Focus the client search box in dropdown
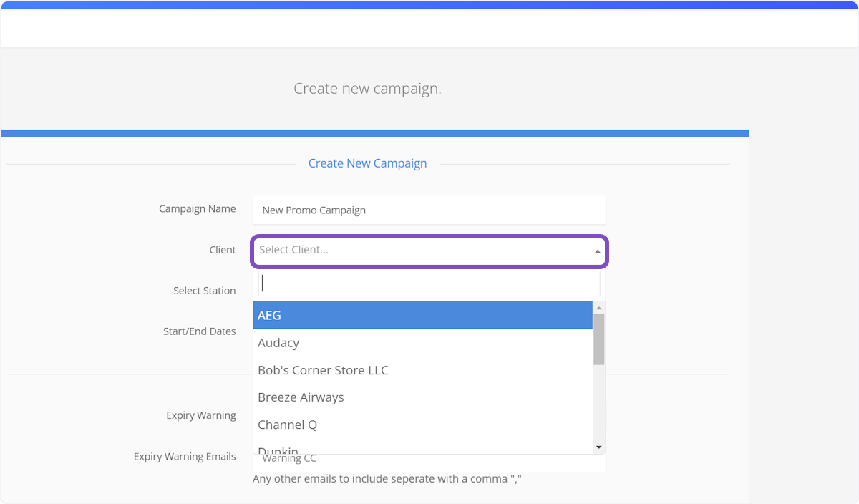The height and width of the screenshot is (504, 859). tap(429, 283)
